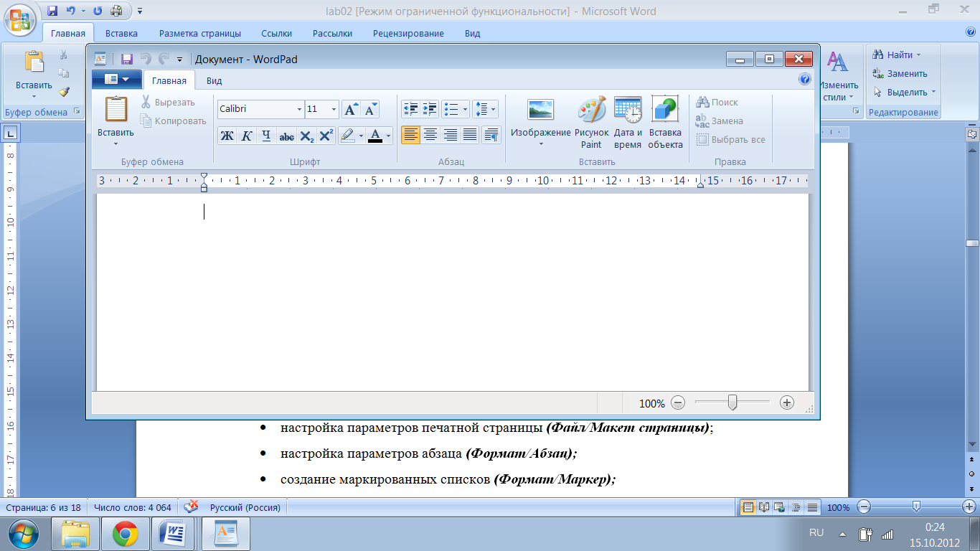
Task: Insert Date and time (Дата и время)
Action: tap(628, 122)
